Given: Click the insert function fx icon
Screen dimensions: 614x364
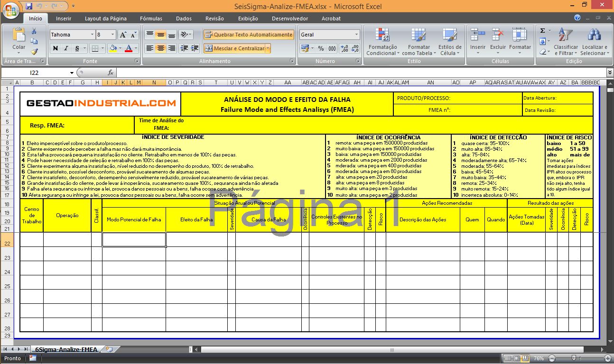Looking at the screenshot, I should (x=111, y=73).
